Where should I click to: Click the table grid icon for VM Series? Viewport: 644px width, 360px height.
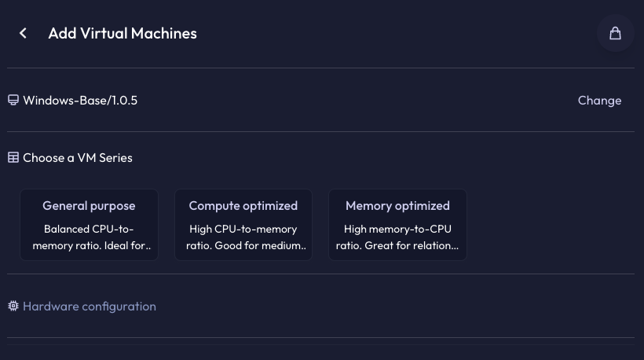[13, 157]
